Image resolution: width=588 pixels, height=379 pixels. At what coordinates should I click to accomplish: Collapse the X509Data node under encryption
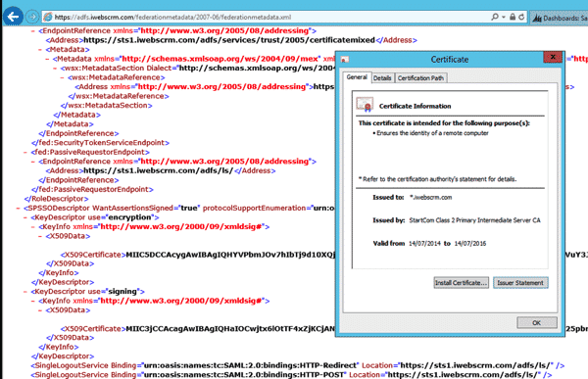pyautogui.click(x=40, y=236)
